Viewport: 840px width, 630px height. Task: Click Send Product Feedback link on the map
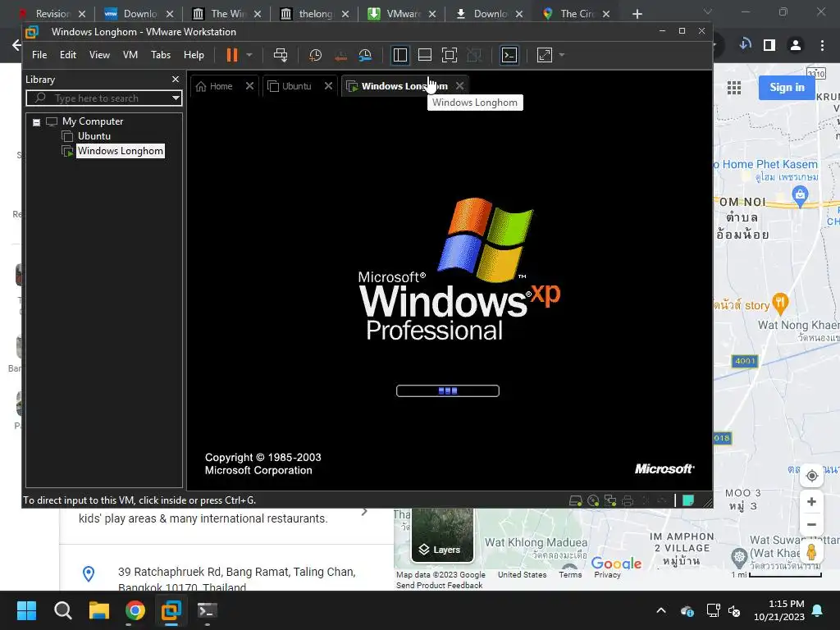440,585
